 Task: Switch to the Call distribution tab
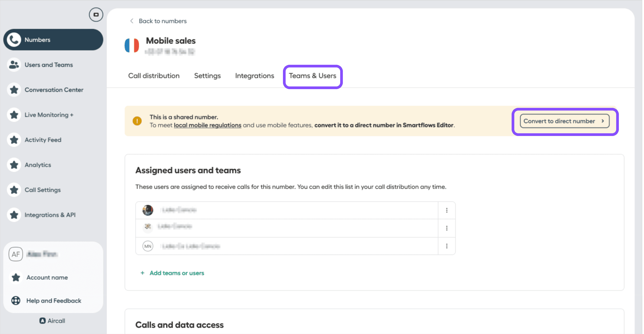(x=154, y=76)
